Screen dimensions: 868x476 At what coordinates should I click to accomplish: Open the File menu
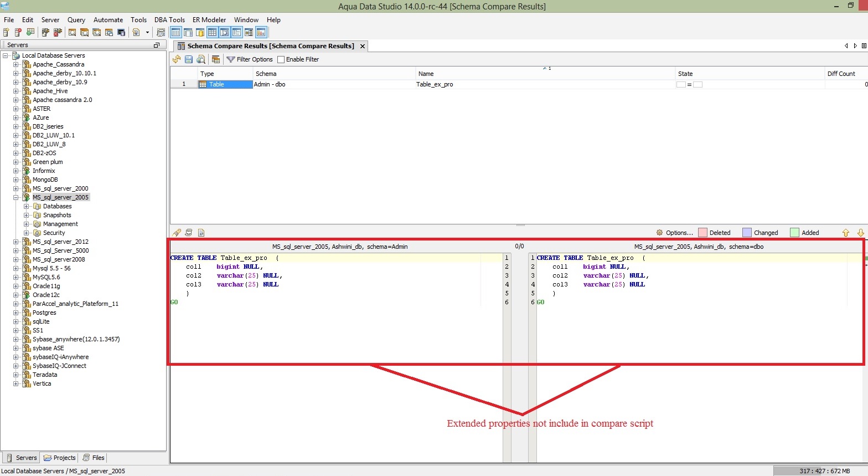click(9, 19)
